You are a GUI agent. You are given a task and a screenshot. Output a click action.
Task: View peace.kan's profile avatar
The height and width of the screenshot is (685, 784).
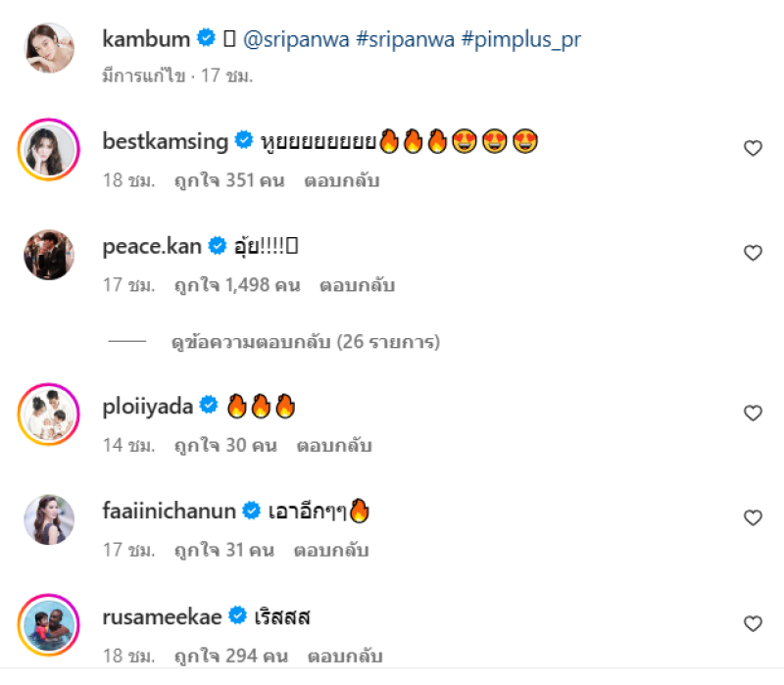tap(49, 256)
